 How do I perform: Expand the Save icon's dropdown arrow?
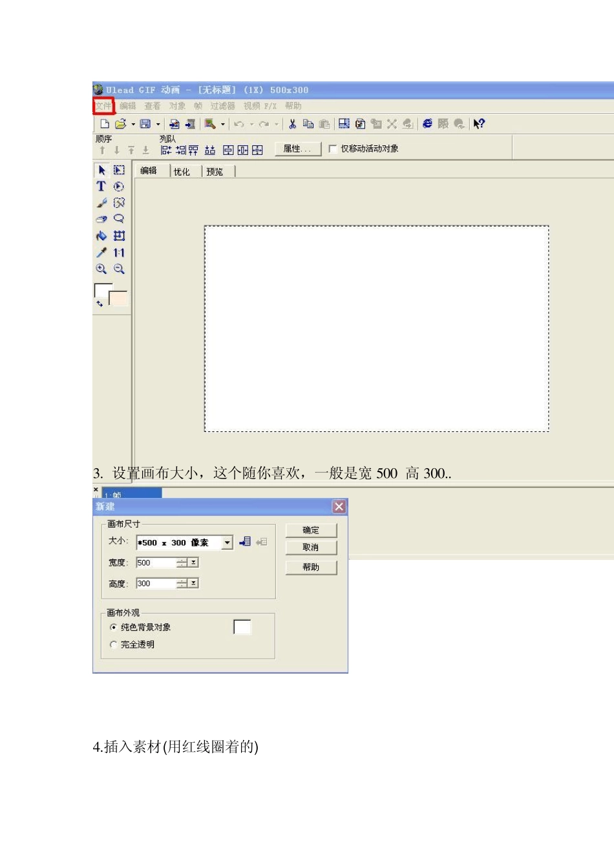[158, 124]
